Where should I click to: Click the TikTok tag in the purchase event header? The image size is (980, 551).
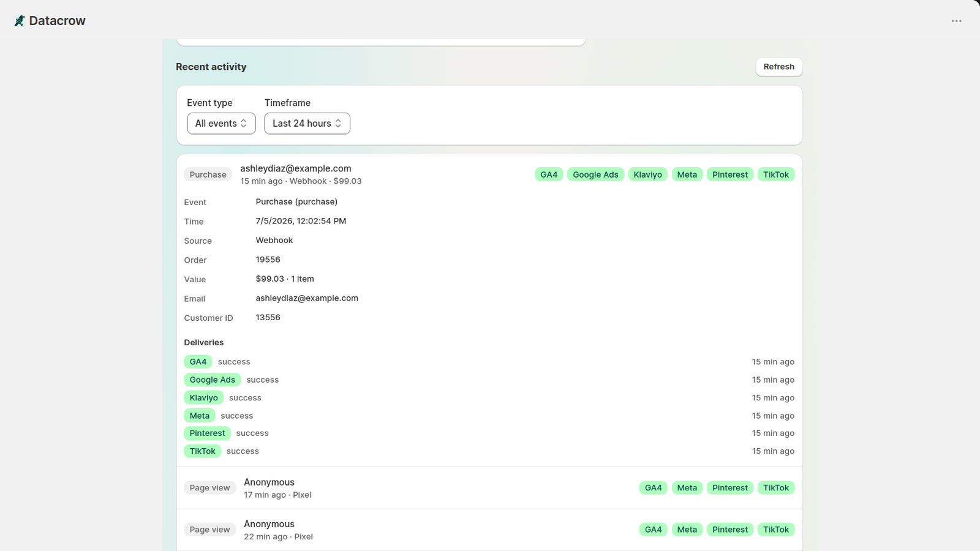coord(775,174)
